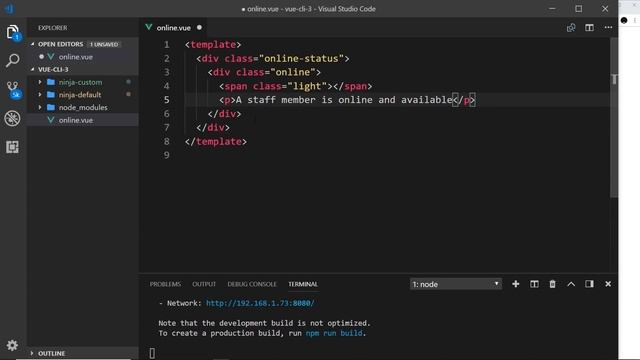Image resolution: width=640 pixels, height=360 pixels.
Task: Open the terminal selector '1: node' dropdown
Action: [456, 284]
